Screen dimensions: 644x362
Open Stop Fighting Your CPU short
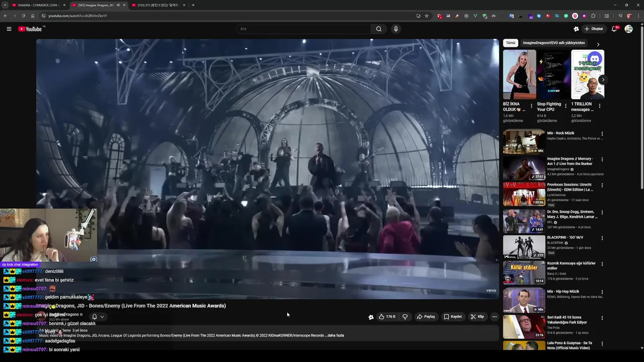click(553, 74)
